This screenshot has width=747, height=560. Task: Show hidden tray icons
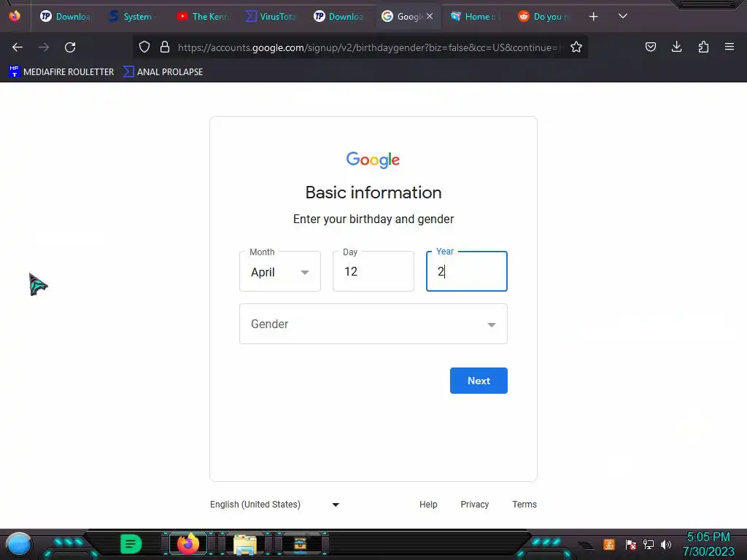click(586, 545)
